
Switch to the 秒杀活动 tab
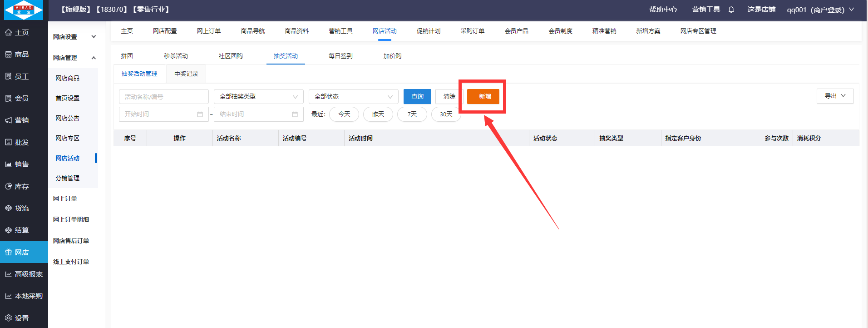tap(176, 56)
